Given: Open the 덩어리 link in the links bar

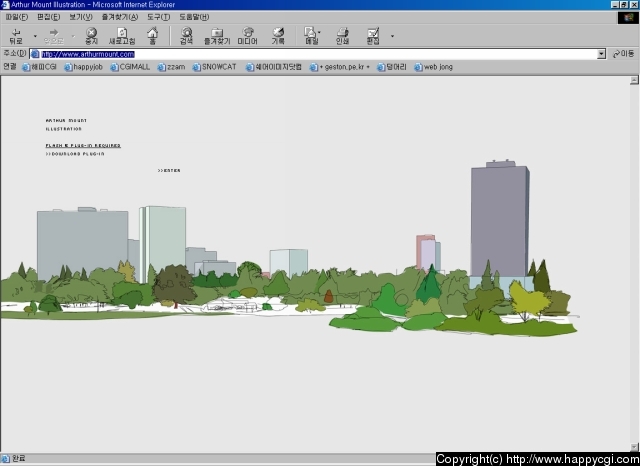Looking at the screenshot, I should click(x=391, y=67).
